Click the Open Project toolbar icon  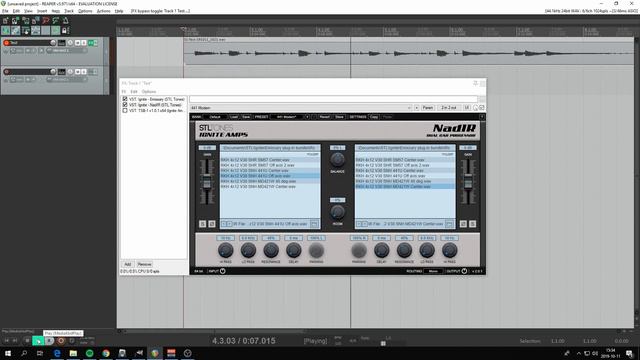pos(16,20)
